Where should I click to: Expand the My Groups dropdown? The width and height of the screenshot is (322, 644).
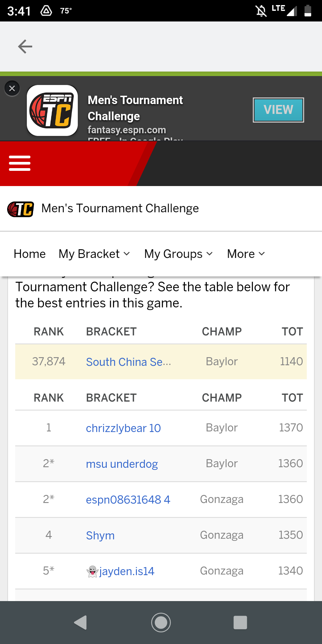pos(179,254)
